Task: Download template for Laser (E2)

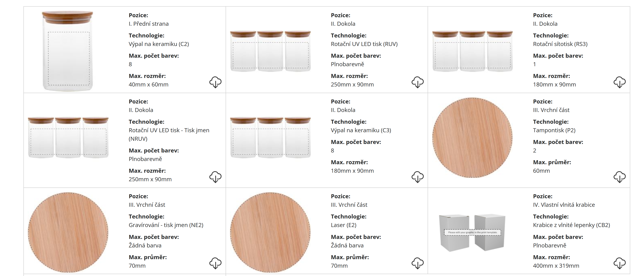Action: [x=417, y=263]
